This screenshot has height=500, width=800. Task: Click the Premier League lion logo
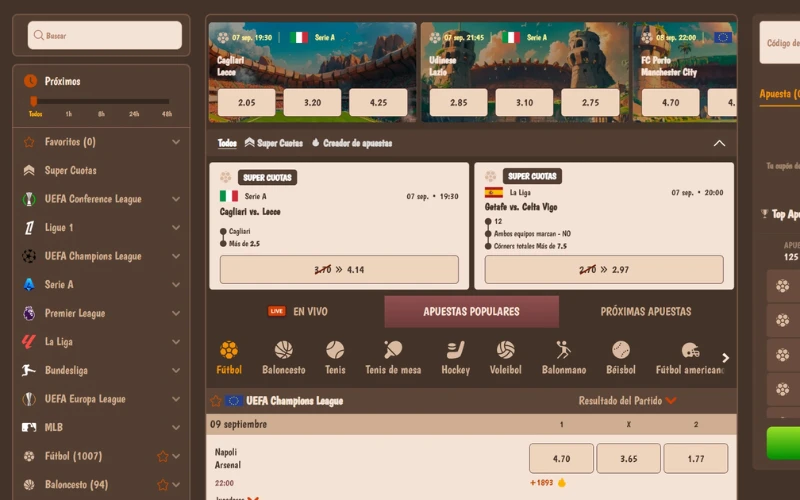(x=29, y=313)
